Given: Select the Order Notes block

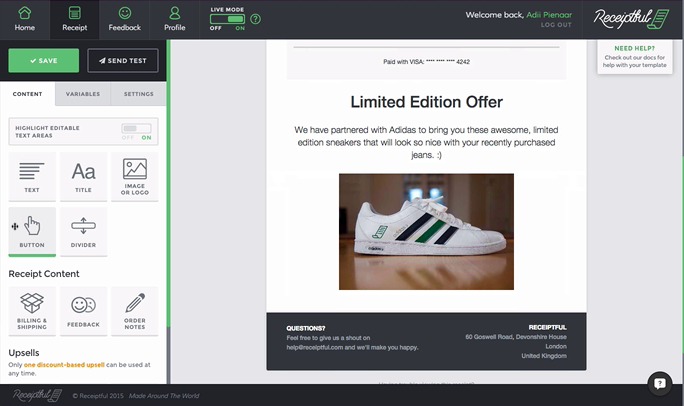Looking at the screenshot, I should 135,311.
